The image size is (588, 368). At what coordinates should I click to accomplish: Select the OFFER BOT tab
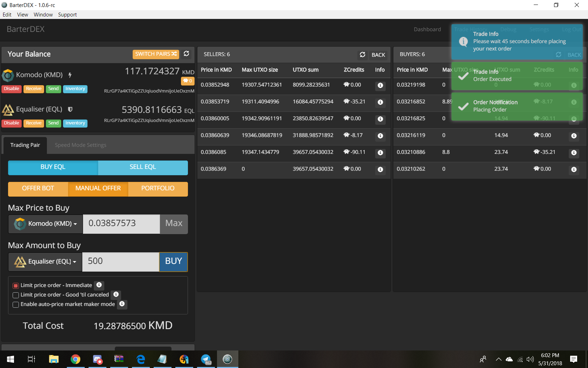click(x=38, y=189)
